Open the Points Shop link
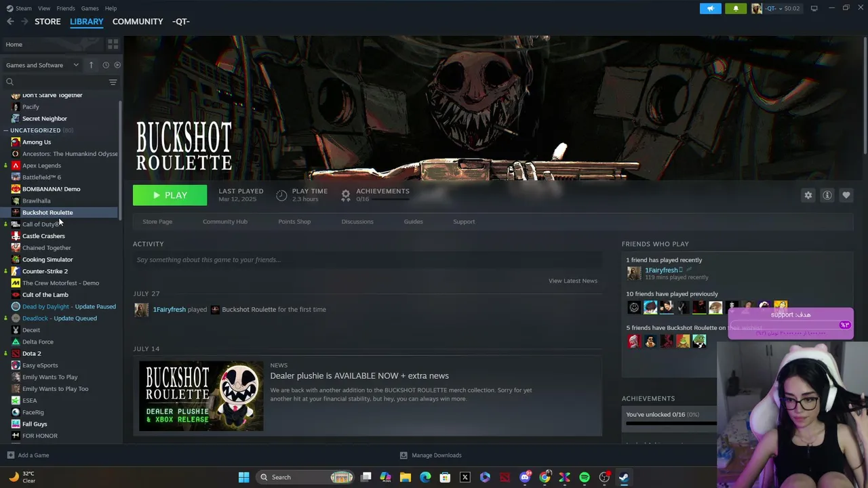The height and width of the screenshot is (488, 868). 294,222
